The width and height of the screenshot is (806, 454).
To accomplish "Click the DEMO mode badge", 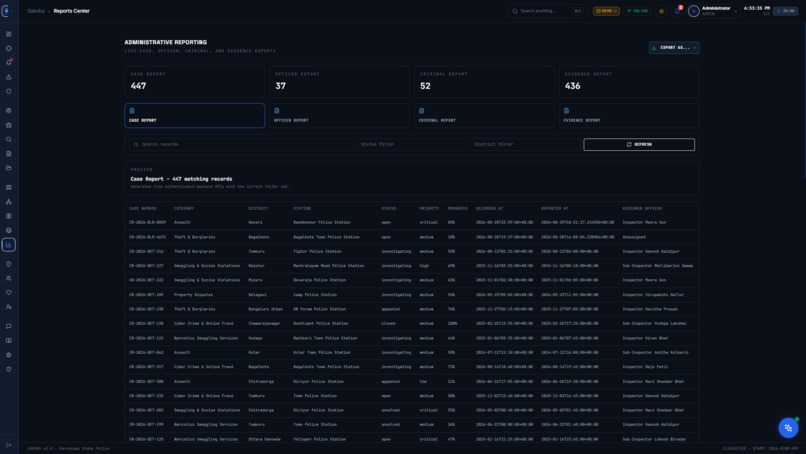I will (606, 11).
